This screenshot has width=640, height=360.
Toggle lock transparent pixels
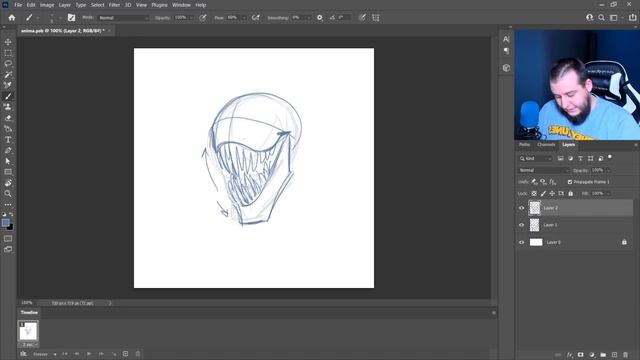(x=534, y=193)
